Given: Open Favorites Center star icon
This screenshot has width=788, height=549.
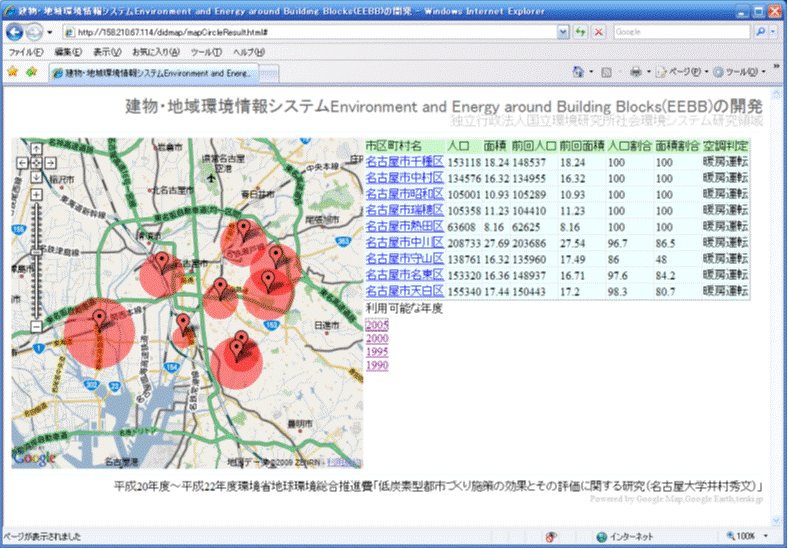Looking at the screenshot, I should pos(13,72).
